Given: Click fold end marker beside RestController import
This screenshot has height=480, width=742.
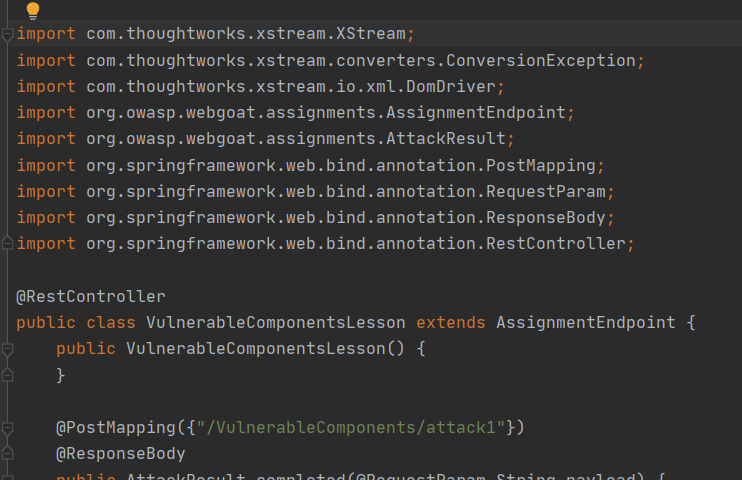Looking at the screenshot, I should [7, 243].
